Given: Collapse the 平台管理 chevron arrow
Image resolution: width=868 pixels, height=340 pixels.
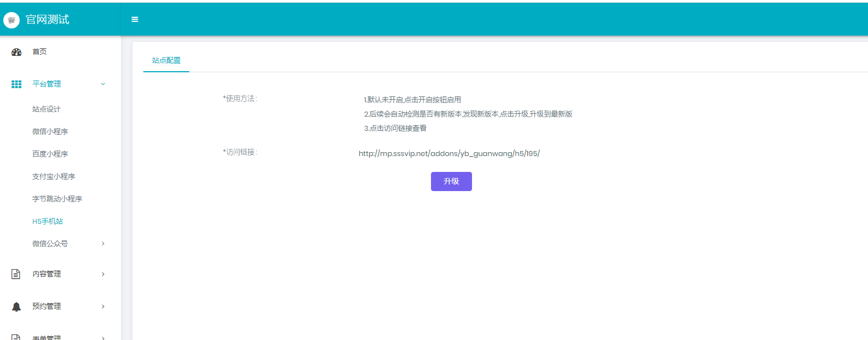Looking at the screenshot, I should click(103, 84).
